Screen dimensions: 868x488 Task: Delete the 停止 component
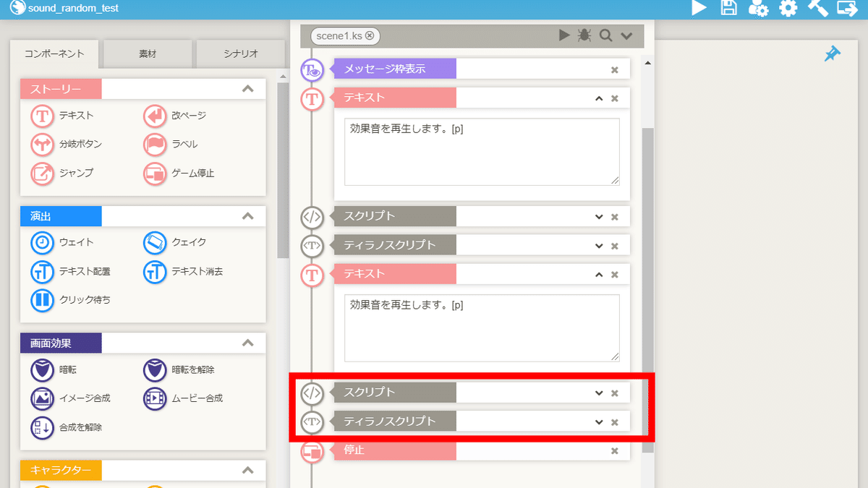pyautogui.click(x=615, y=451)
